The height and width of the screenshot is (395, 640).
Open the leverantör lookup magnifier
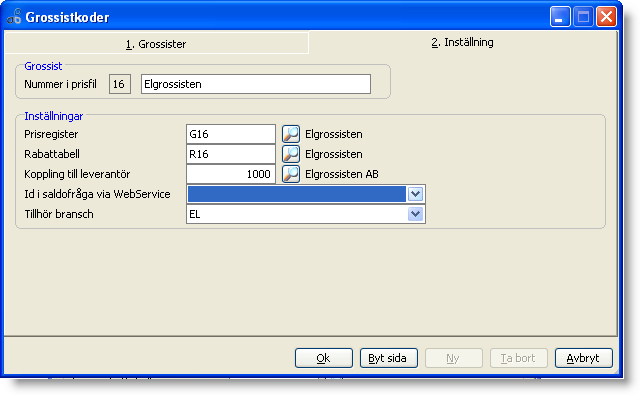[291, 174]
